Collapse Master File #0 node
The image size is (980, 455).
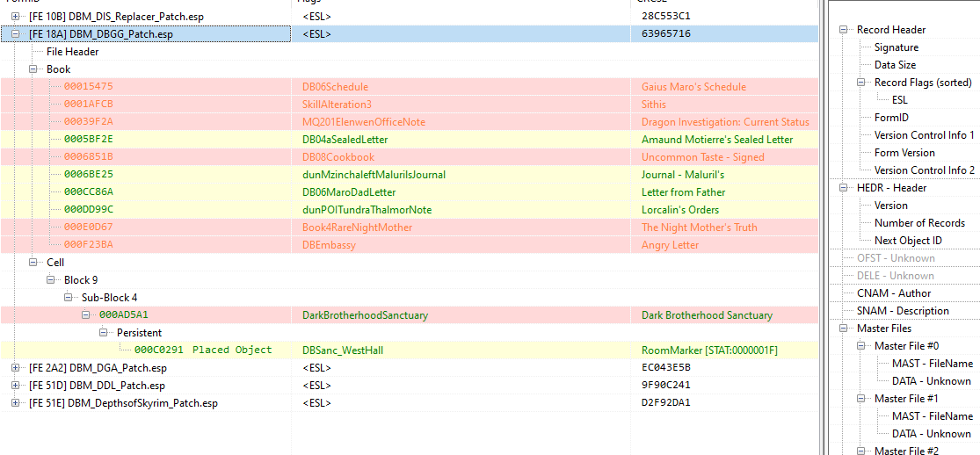click(x=861, y=345)
